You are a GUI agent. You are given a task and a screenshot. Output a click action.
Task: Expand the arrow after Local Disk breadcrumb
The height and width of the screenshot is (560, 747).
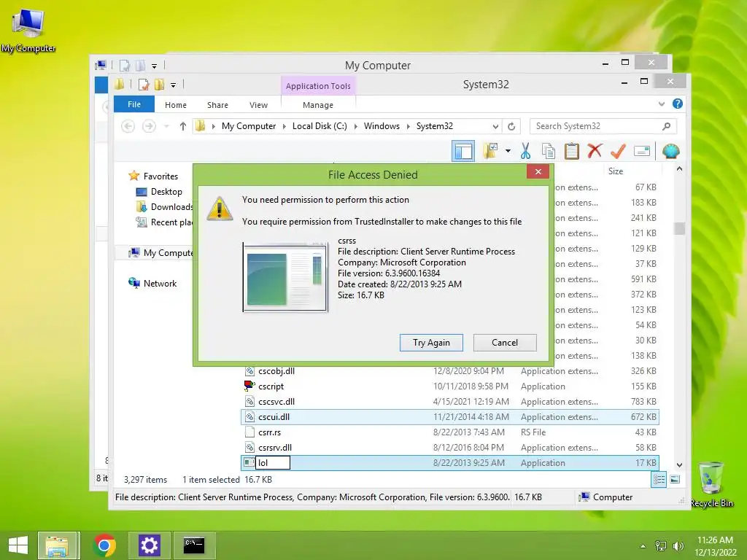click(355, 126)
